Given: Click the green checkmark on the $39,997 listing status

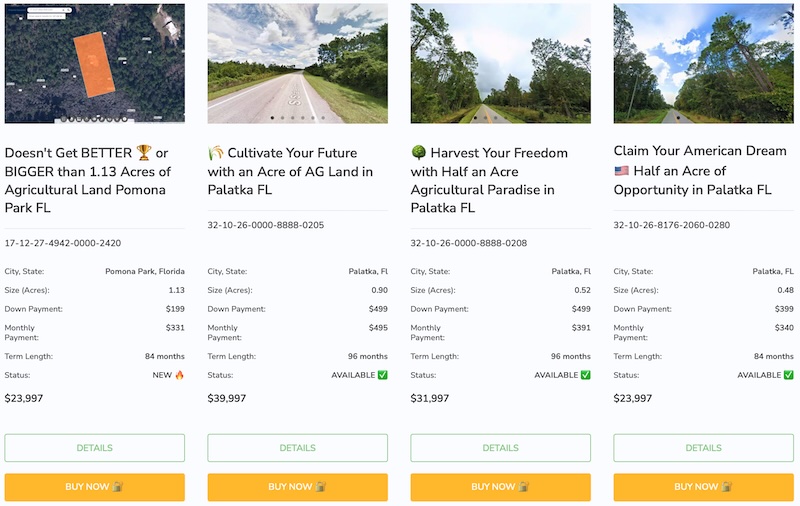Looking at the screenshot, I should click(383, 375).
